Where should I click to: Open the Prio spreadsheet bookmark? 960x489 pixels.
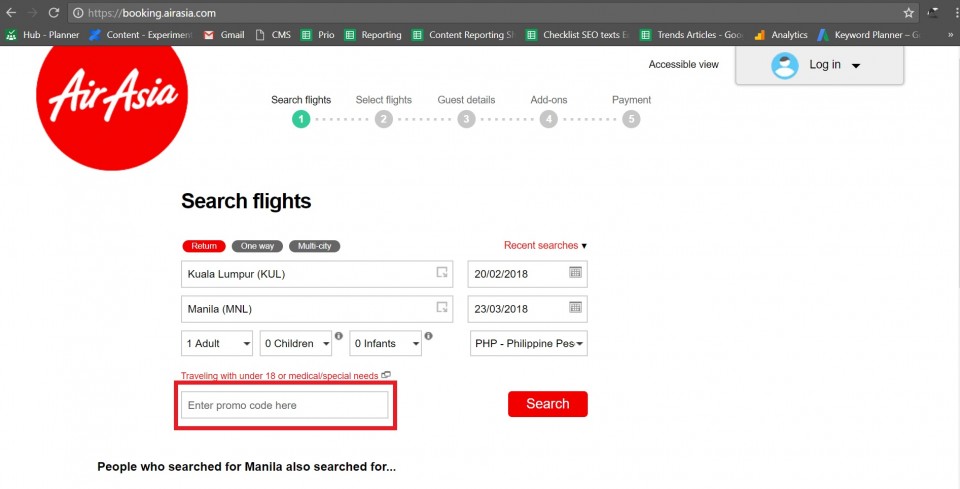(x=318, y=35)
